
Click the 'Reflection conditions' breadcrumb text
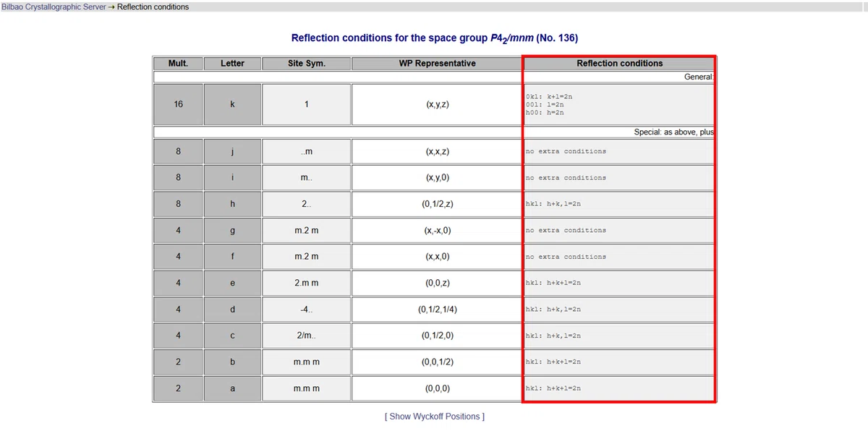point(153,7)
